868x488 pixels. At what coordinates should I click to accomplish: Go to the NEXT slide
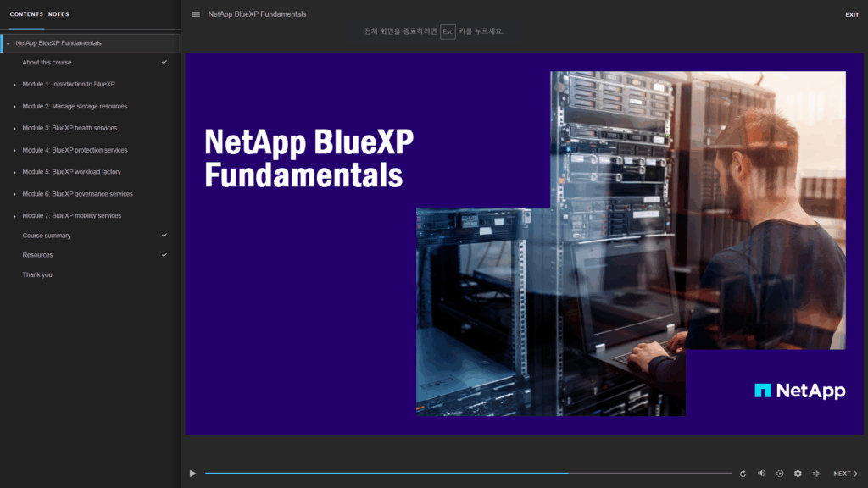(844, 474)
